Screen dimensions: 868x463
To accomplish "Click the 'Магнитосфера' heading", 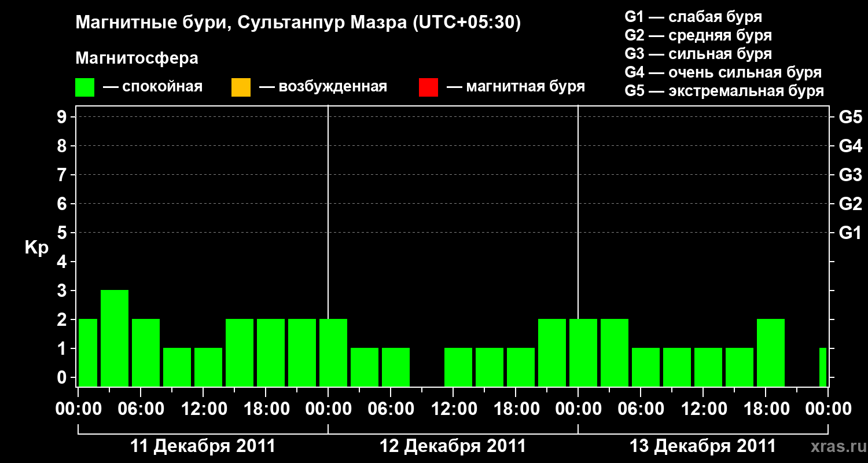I will [x=137, y=58].
